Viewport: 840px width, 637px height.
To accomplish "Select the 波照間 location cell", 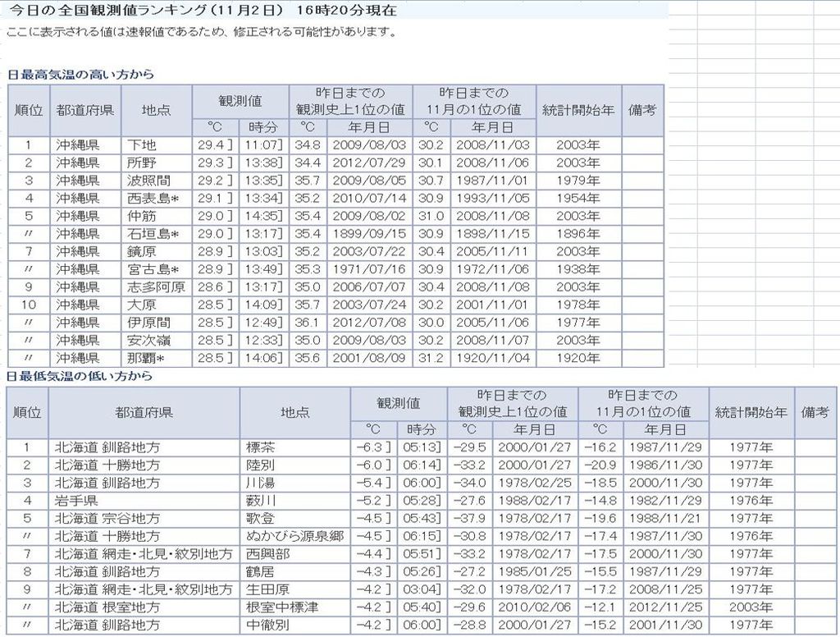I will click(x=157, y=180).
